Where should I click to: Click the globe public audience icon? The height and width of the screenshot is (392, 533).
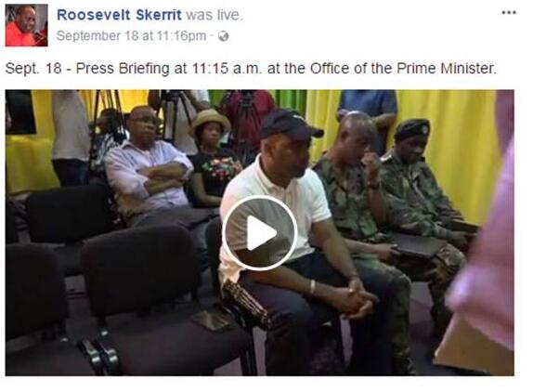(224, 36)
